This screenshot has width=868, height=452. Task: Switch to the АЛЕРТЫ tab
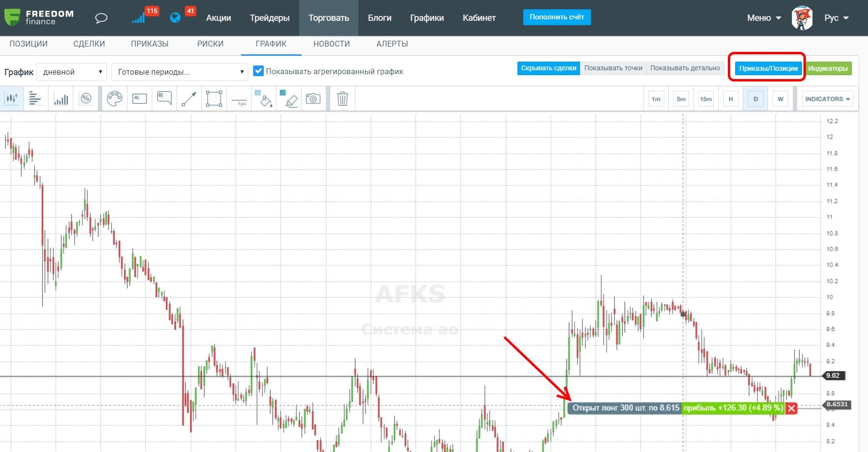coord(392,44)
